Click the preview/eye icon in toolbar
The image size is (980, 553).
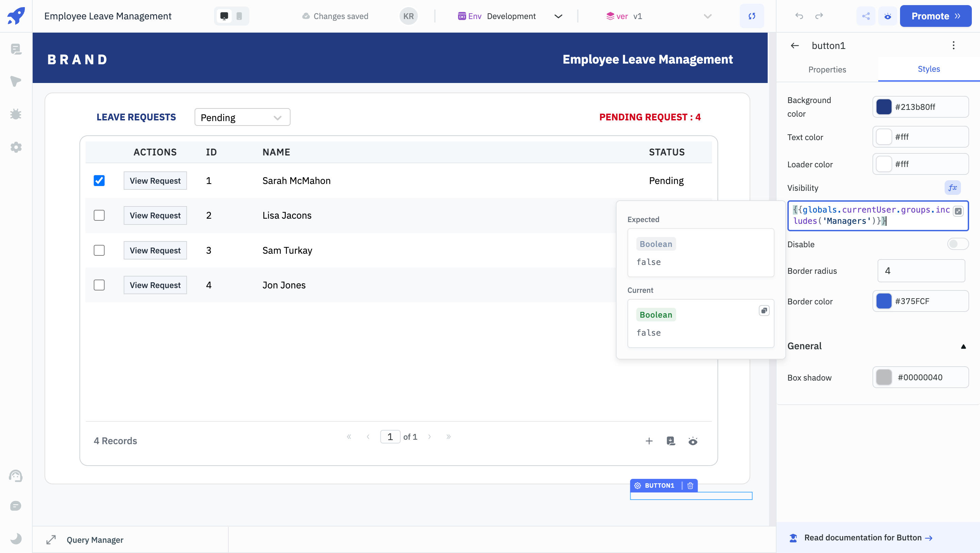tap(888, 16)
